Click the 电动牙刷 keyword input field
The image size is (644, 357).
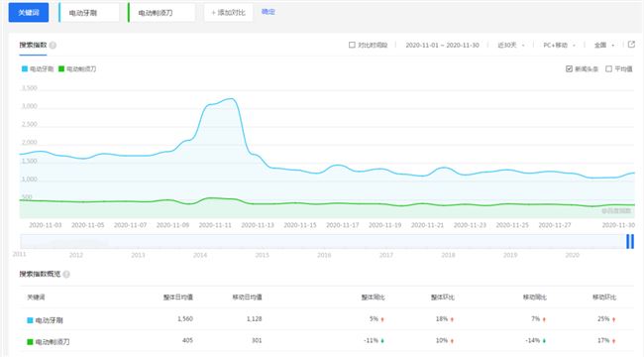[x=89, y=13]
